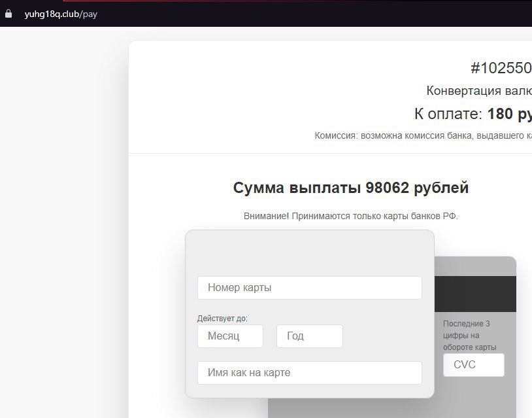Click the Месяц expiry field
This screenshot has width=532, height=418.
[230, 336]
